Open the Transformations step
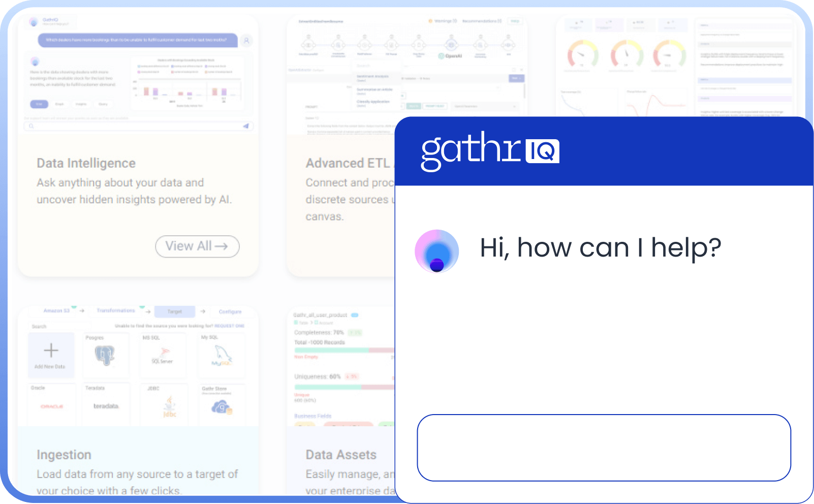The width and height of the screenshot is (814, 504). click(x=116, y=310)
